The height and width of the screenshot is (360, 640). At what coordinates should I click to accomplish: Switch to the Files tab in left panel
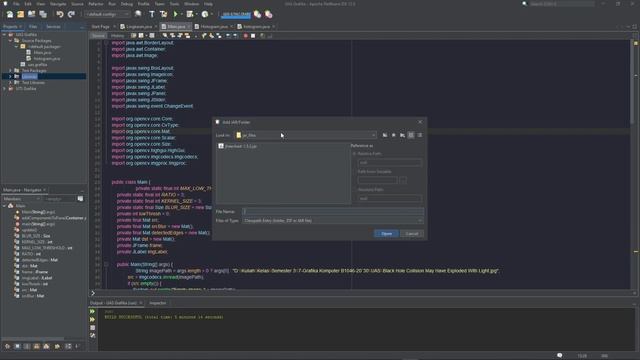click(x=33, y=27)
